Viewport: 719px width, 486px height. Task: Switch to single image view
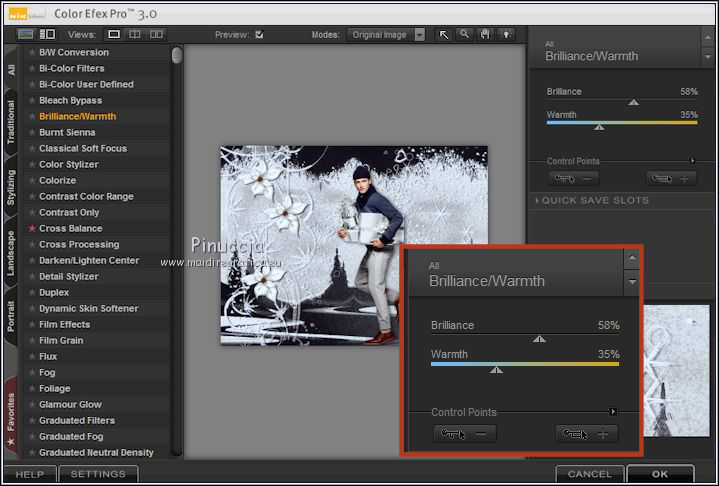[x=115, y=34]
